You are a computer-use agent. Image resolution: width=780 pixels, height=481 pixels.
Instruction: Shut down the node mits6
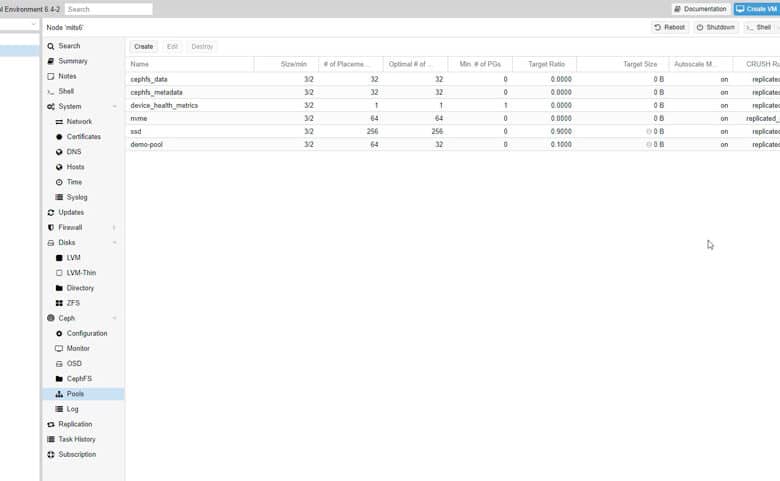[715, 27]
